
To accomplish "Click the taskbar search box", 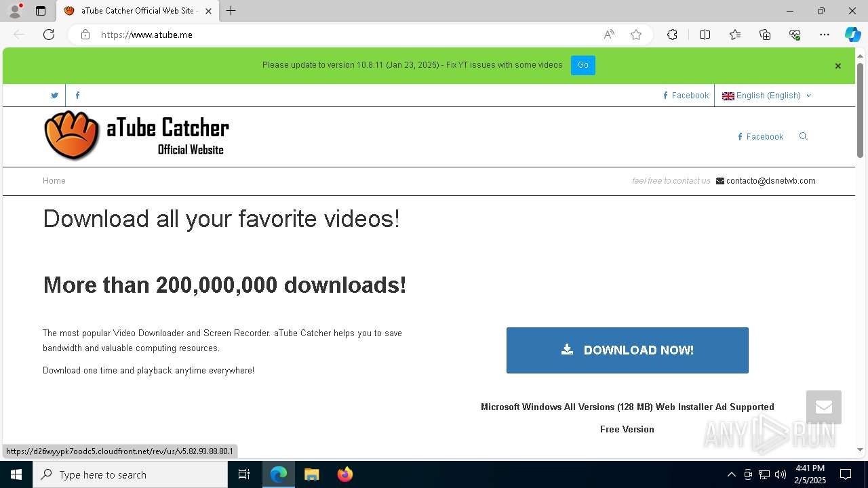I will [x=130, y=474].
